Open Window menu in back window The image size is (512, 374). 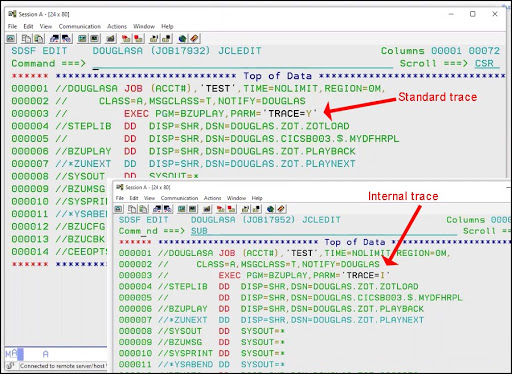144,26
